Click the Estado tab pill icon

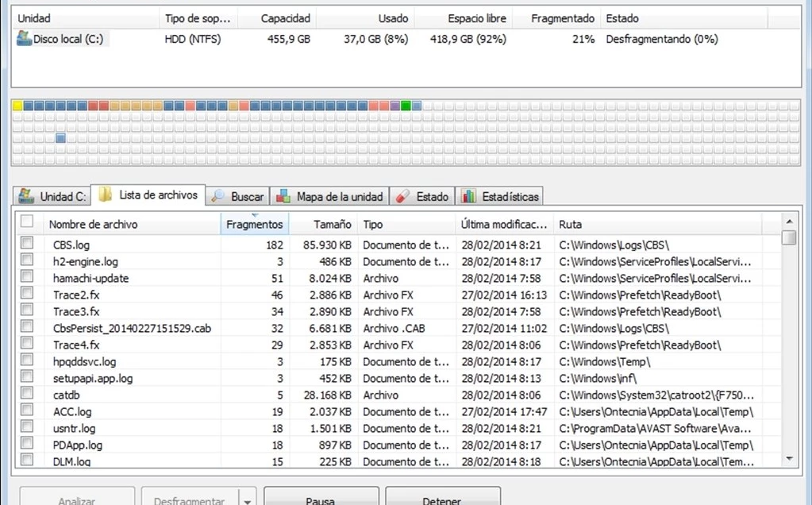pyautogui.click(x=403, y=196)
